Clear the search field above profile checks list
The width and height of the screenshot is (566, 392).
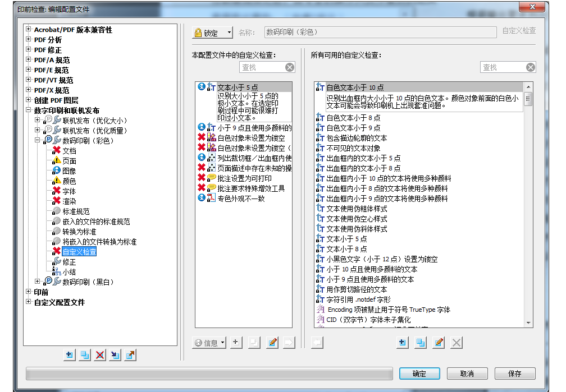(x=289, y=67)
